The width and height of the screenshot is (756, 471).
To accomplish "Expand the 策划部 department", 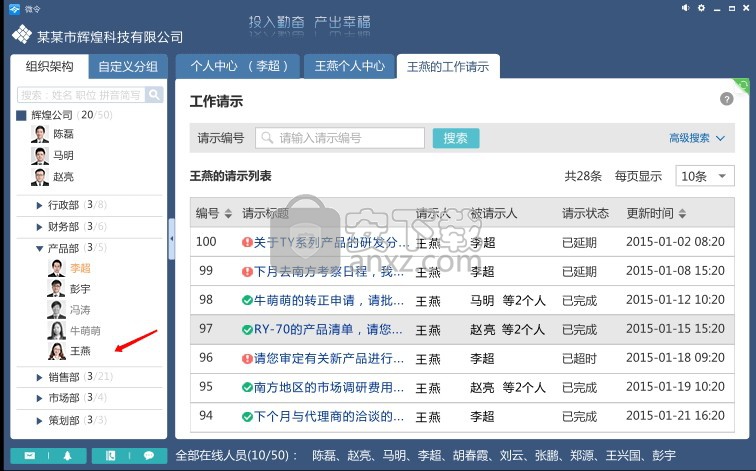I will (40, 421).
